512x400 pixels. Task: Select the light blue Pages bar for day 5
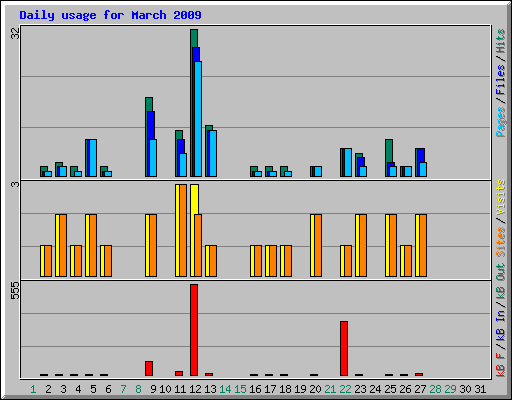(x=93, y=158)
